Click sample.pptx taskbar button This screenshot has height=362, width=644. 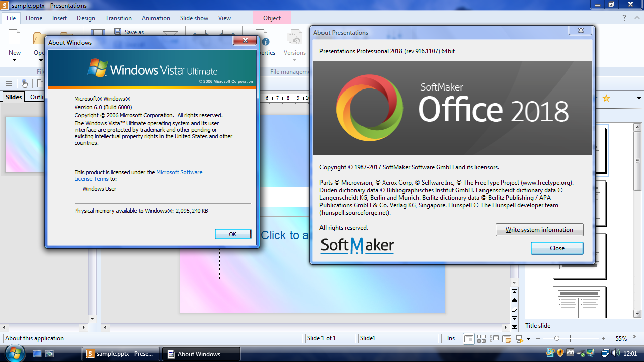[x=121, y=354]
